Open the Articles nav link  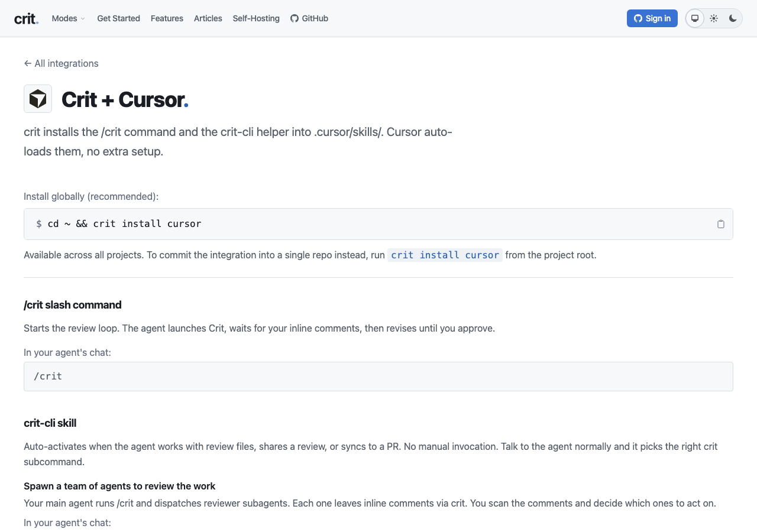click(x=208, y=18)
